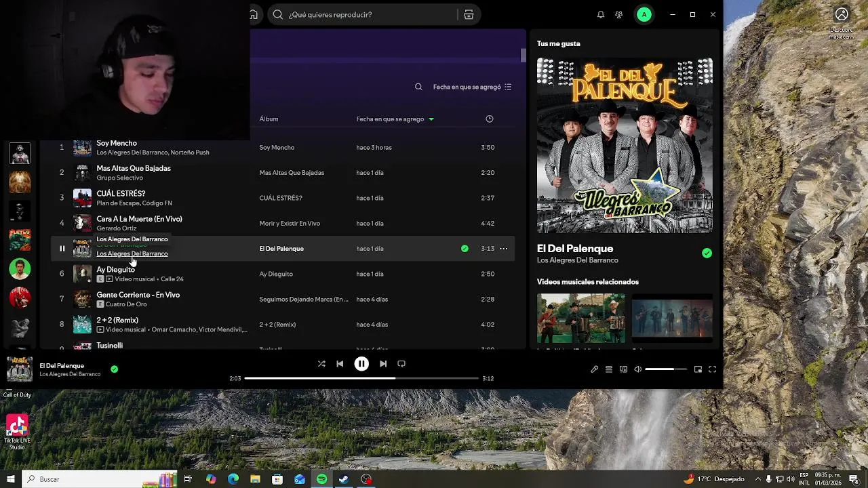Open Gerardo Ortiz artist link
The height and width of the screenshot is (488, 868).
tap(117, 228)
